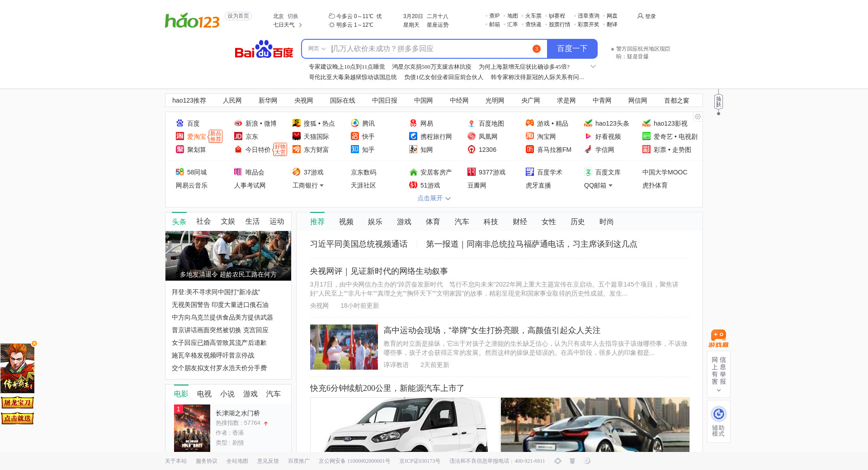Open the QQ邮箱 dropdown arrow
The image size is (868, 470).
610,186
